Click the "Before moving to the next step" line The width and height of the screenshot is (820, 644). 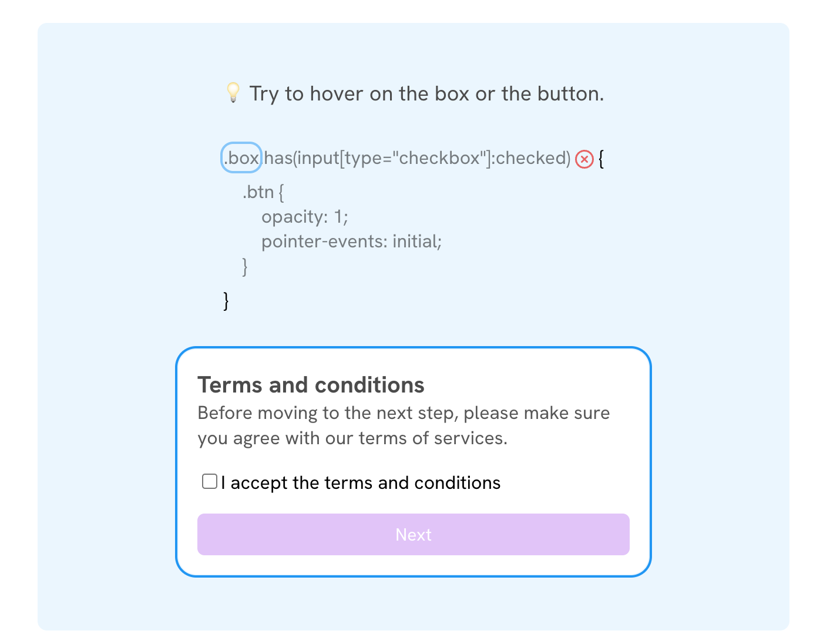click(404, 413)
